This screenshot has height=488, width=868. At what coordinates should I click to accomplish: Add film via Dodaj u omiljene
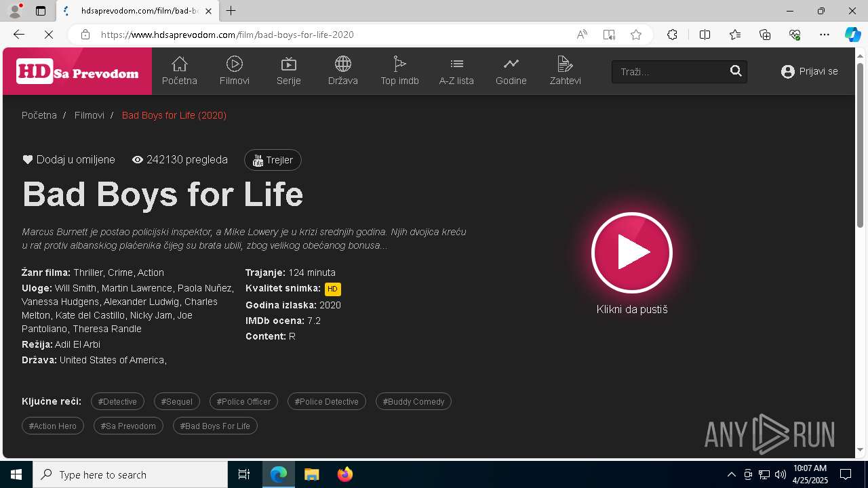pos(68,160)
